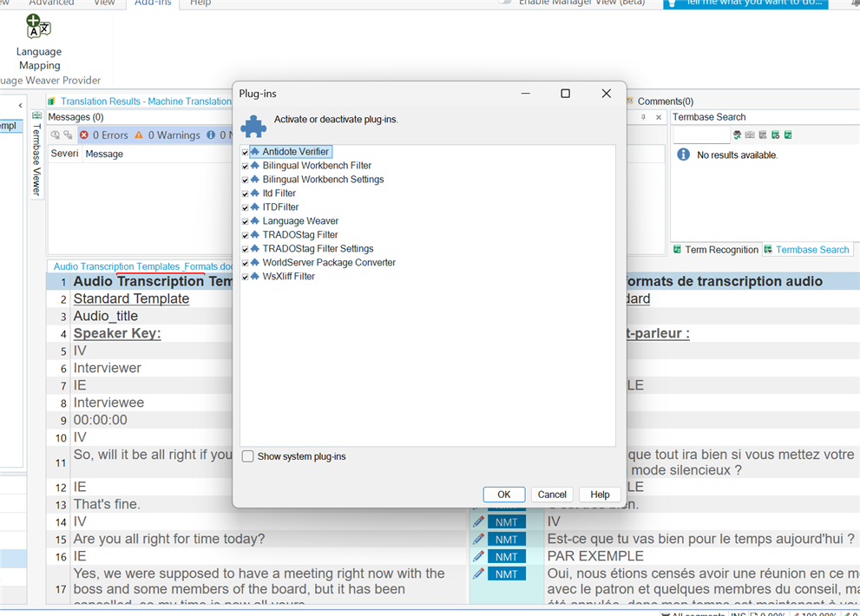Screen dimensions: 860x616
Task: Click the pencil status icon in segment row 17
Action: pos(478,573)
